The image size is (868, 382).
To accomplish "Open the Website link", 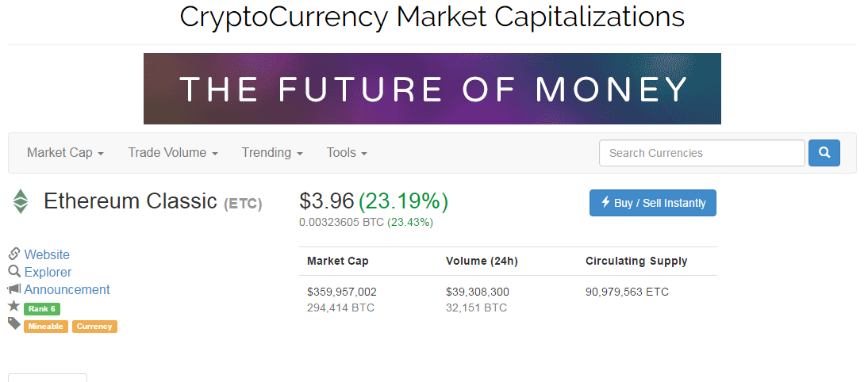I will click(x=47, y=254).
